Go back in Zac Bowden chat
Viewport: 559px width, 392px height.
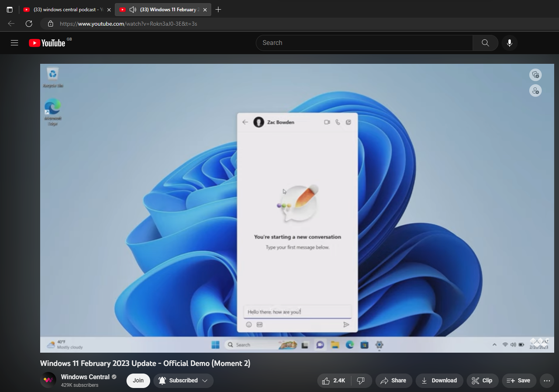coord(245,122)
